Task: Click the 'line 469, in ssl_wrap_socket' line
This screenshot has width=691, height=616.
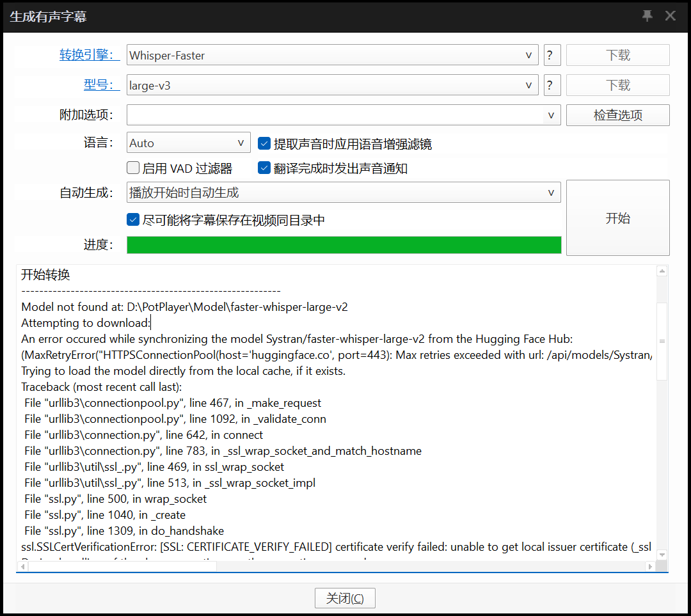Action: 154,466
